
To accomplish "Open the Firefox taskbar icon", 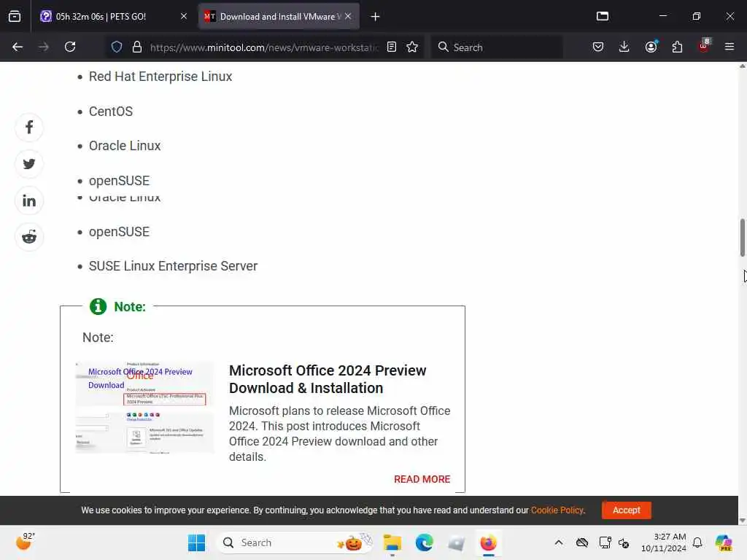I will coord(488,542).
